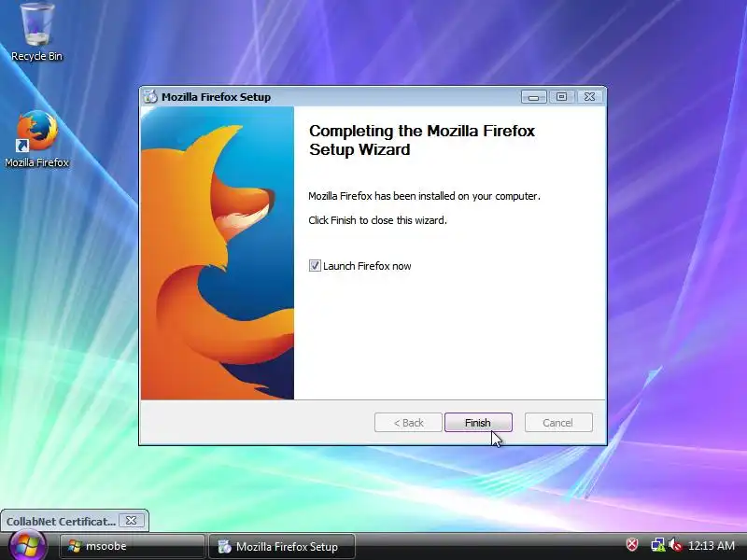The width and height of the screenshot is (747, 560).
Task: Click the disabled Cancel button
Action: pyautogui.click(x=558, y=423)
